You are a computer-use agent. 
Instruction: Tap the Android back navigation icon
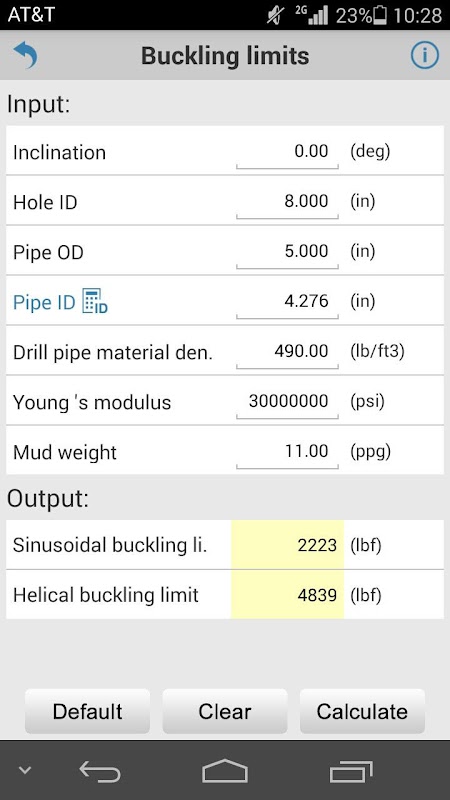click(101, 771)
